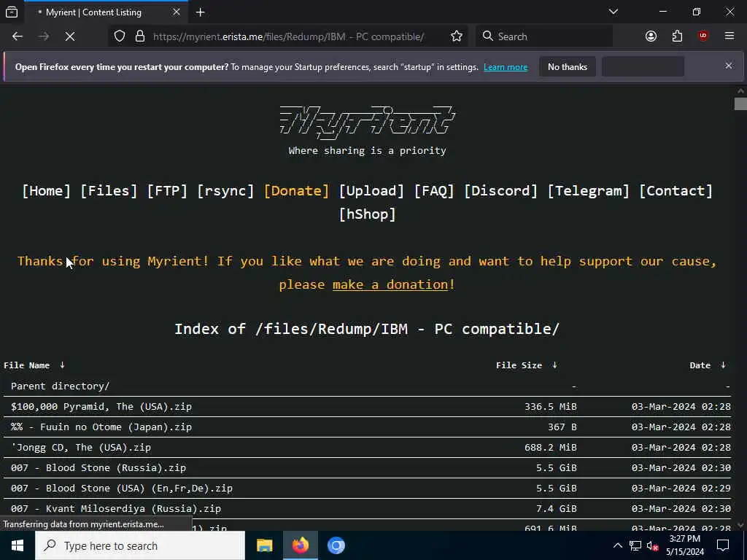Download 007 - Blood Stone (USA) (En,Fr,De).zip
Viewport: 747px width, 560px height.
point(122,489)
